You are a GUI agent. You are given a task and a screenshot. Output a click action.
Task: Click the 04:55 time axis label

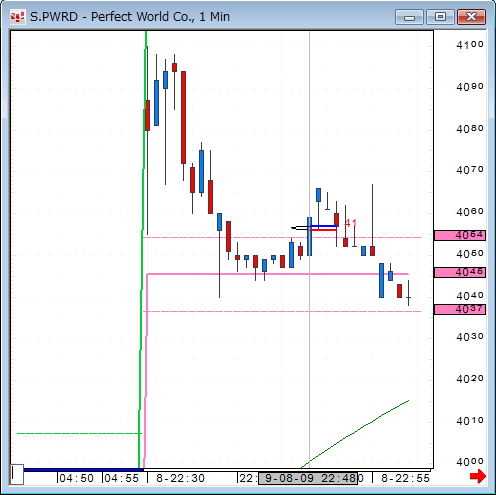point(121,478)
